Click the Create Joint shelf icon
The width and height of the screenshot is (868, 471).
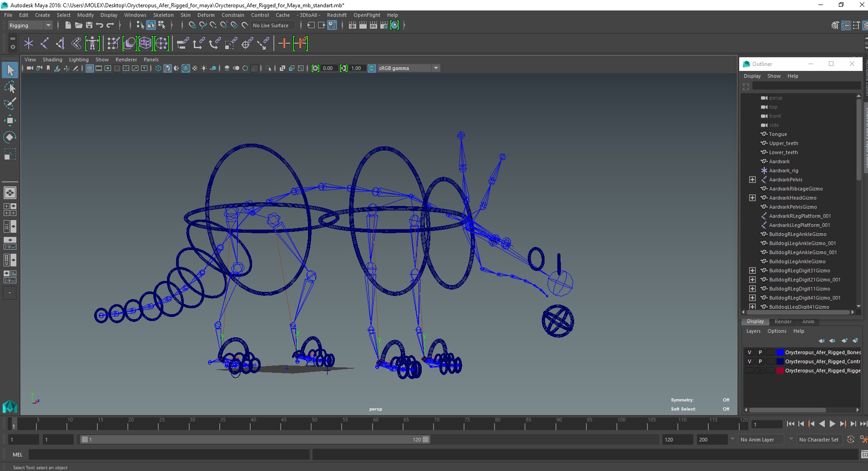coord(45,44)
